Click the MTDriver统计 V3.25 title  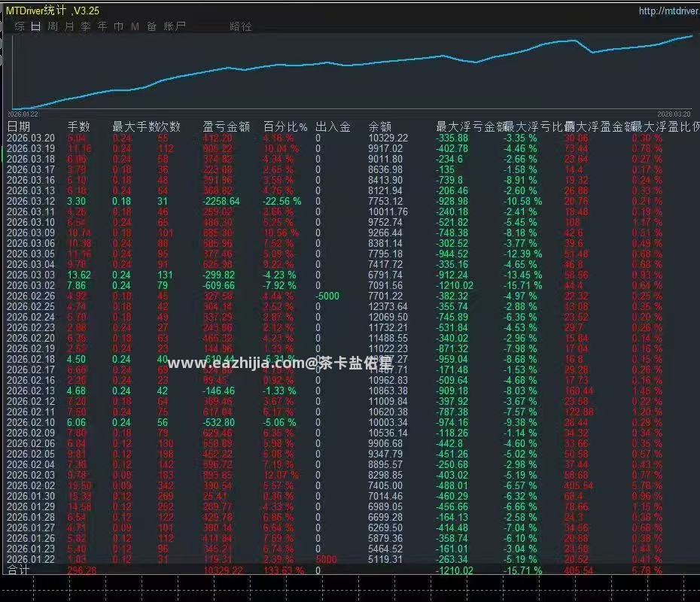53,11
